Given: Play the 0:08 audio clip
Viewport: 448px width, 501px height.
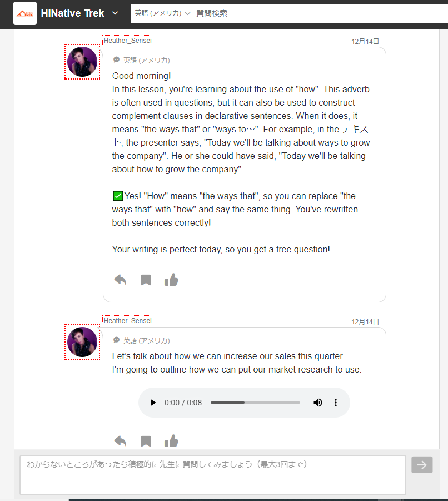Looking at the screenshot, I should click(153, 403).
